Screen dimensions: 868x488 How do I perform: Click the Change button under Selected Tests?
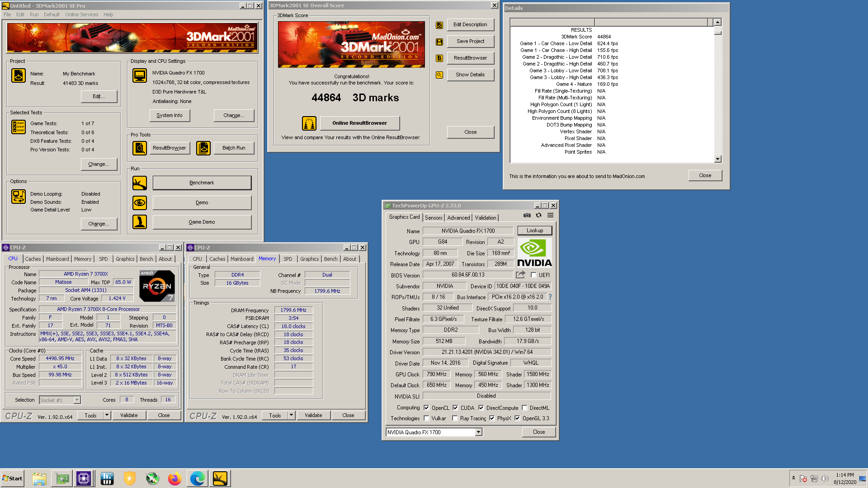[x=99, y=164]
